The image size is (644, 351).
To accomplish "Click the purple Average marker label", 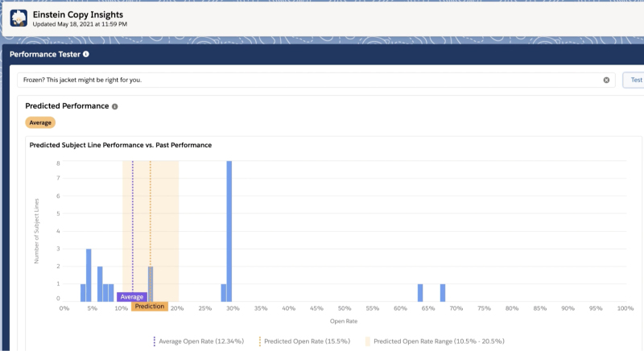I will (132, 297).
